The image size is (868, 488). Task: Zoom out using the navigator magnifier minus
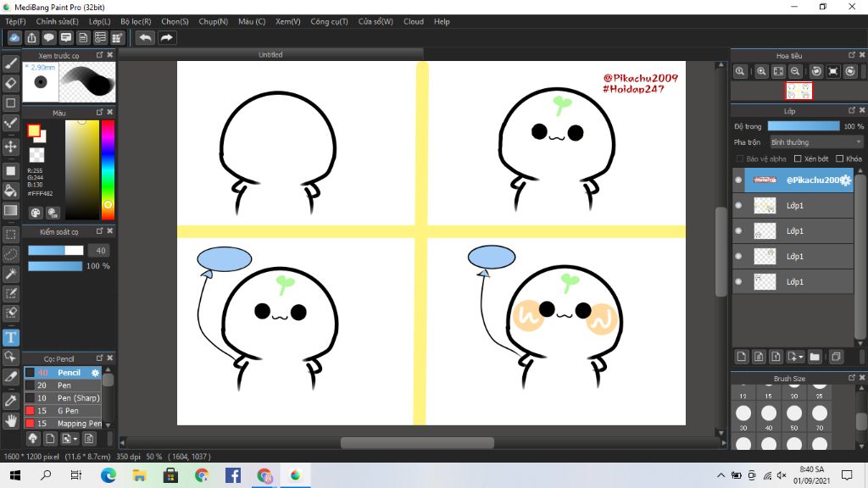point(795,71)
